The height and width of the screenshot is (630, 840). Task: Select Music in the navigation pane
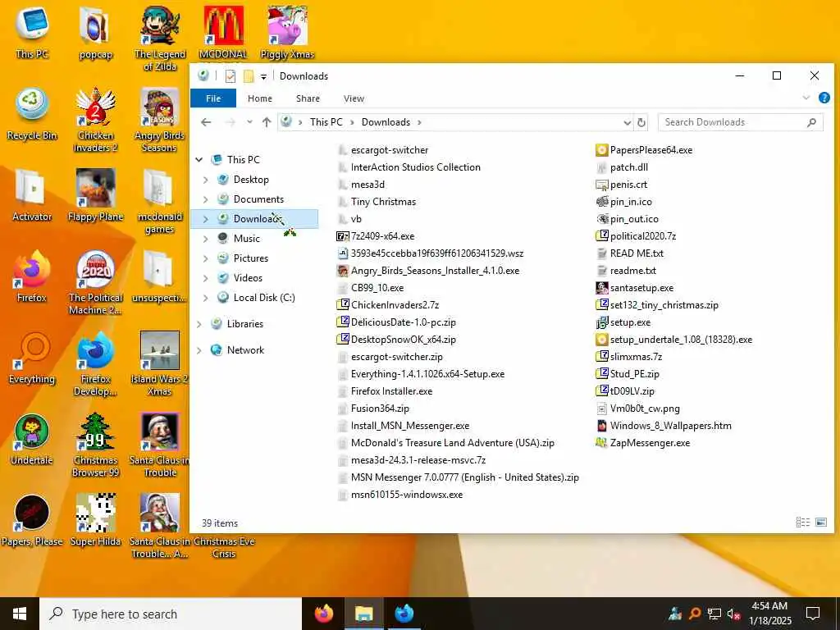tap(246, 239)
